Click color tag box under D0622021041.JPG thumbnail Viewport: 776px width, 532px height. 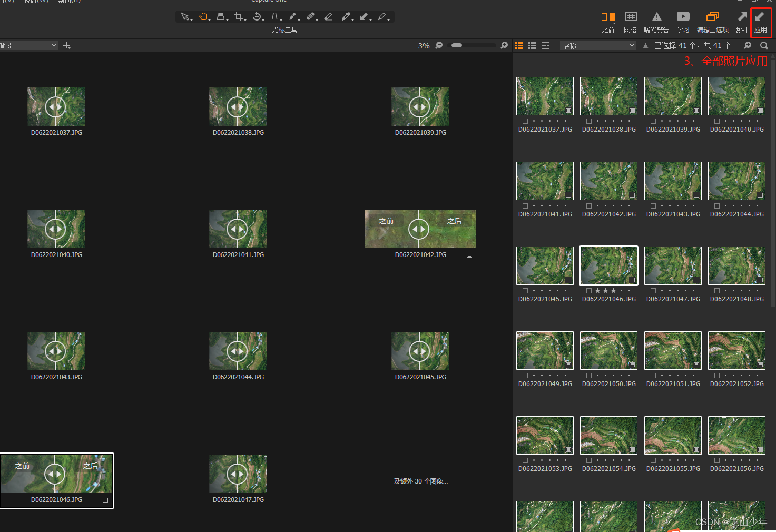tap(525, 206)
